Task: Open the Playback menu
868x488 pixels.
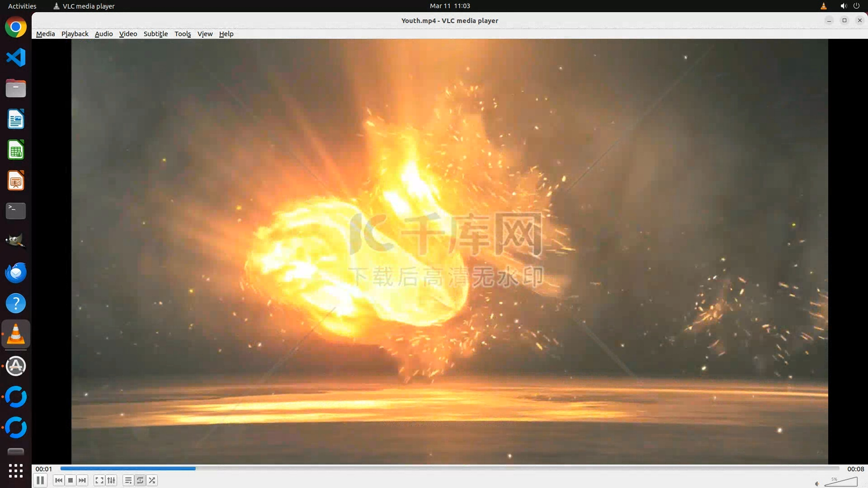Action: (75, 34)
